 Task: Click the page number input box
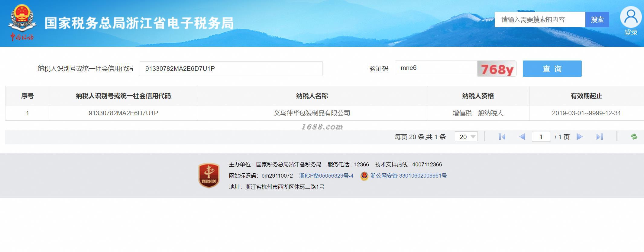click(541, 137)
